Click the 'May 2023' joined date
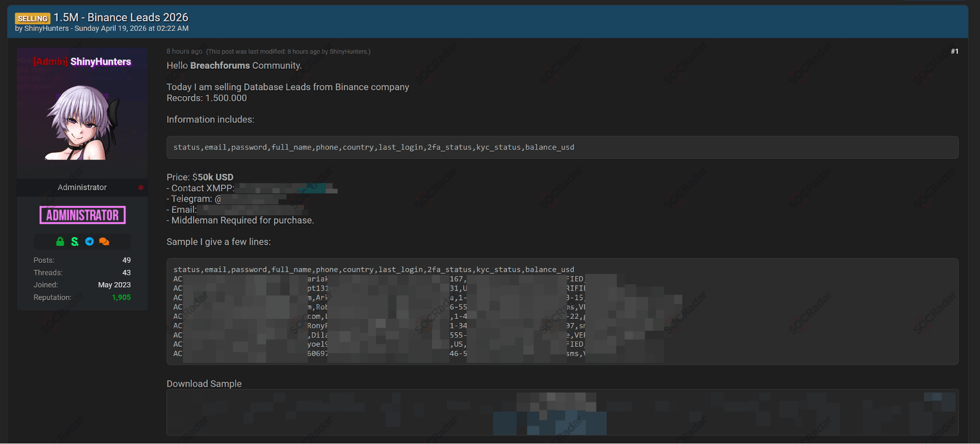The image size is (980, 444). pos(114,285)
